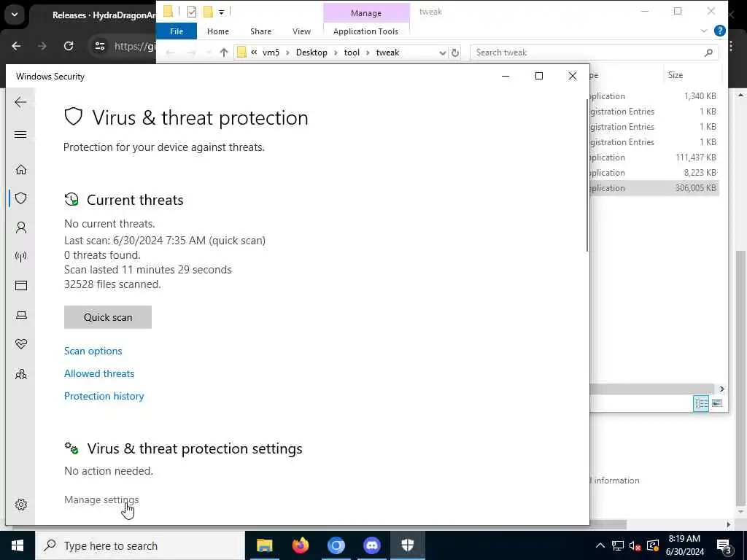
Task: Open Application Tools tab in Explorer
Action: [365, 31]
